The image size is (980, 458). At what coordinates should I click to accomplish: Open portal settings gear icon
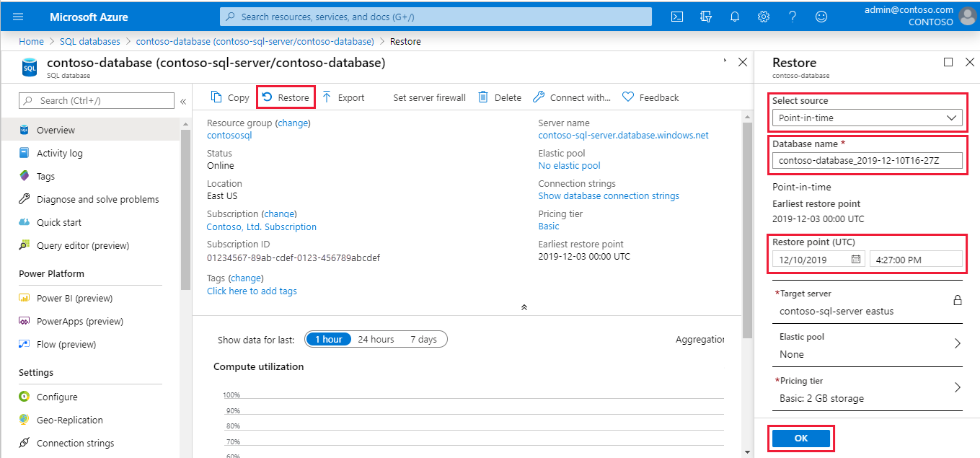pyautogui.click(x=764, y=17)
